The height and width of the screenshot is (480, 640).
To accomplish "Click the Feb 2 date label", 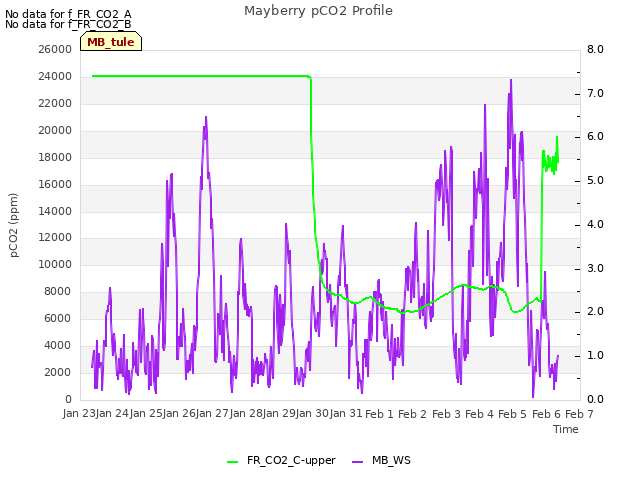I will click(x=412, y=414).
